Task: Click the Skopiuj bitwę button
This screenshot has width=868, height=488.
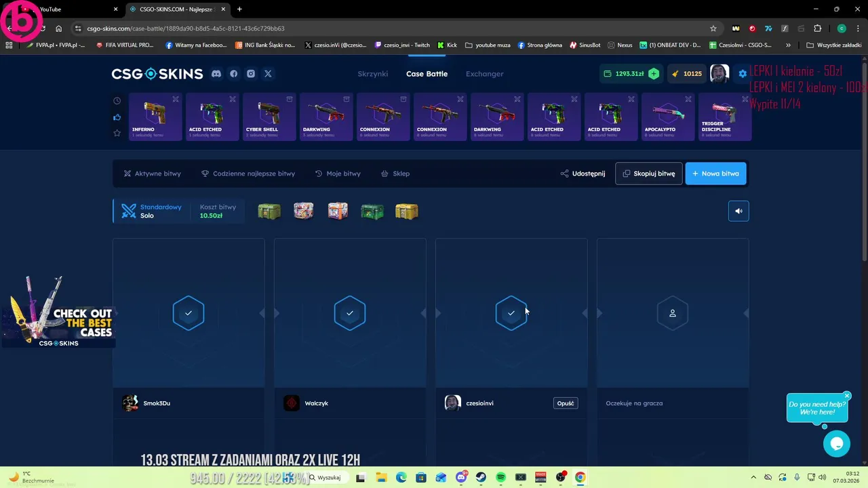Action: pyautogui.click(x=649, y=174)
